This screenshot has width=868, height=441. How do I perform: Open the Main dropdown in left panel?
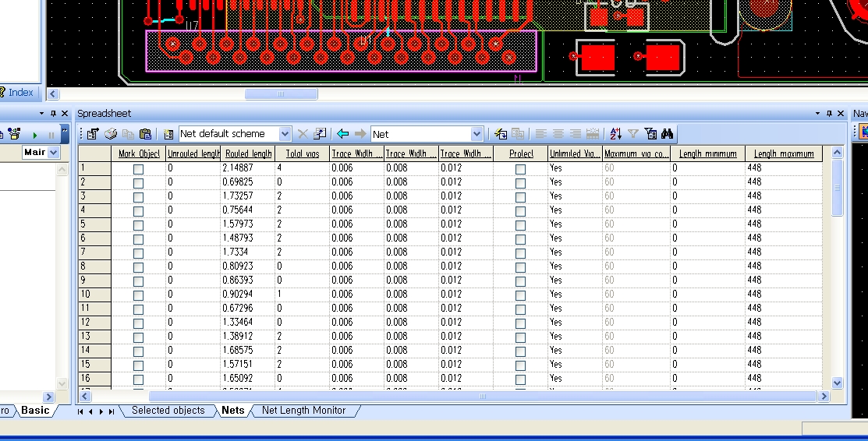[x=53, y=153]
